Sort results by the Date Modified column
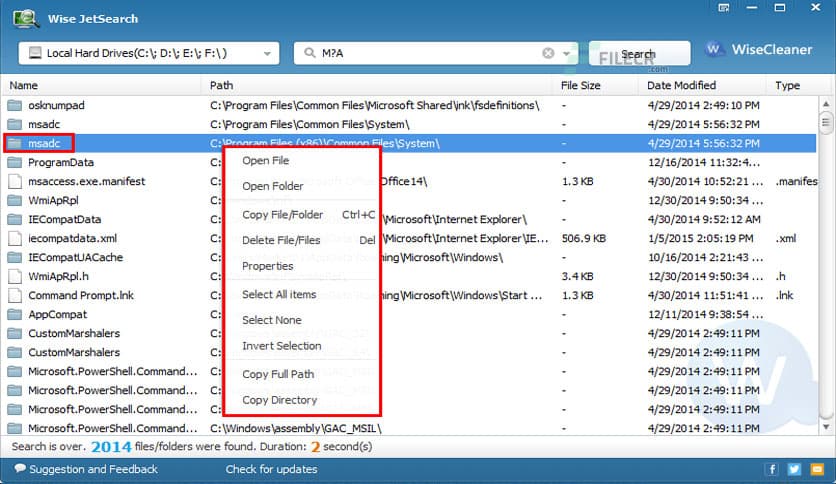 (x=681, y=86)
